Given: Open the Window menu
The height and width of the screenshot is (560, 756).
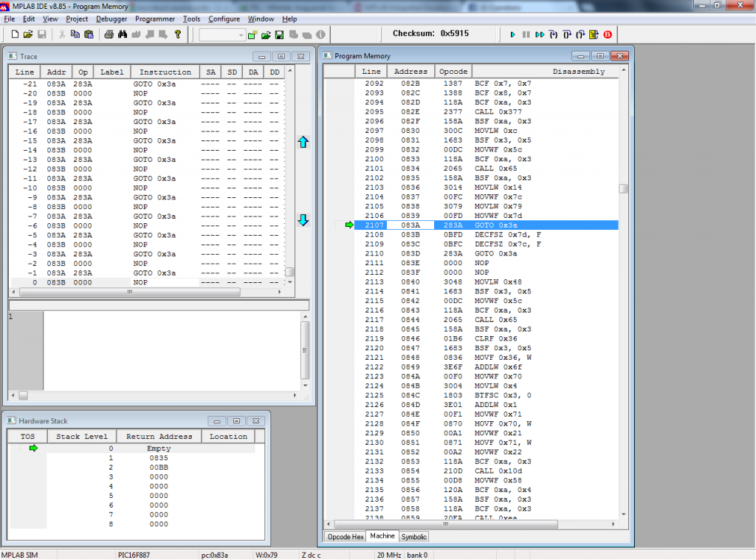Looking at the screenshot, I should tap(261, 18).
